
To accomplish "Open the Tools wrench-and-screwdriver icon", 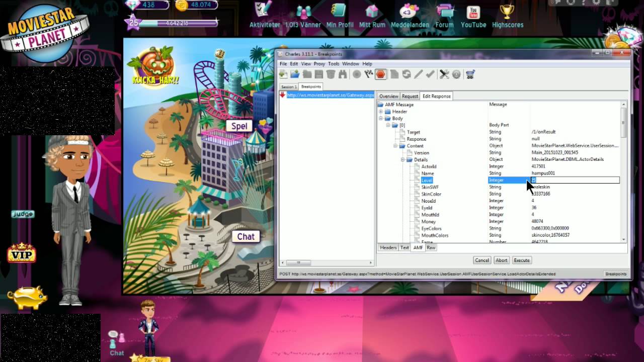I will 444,74.
